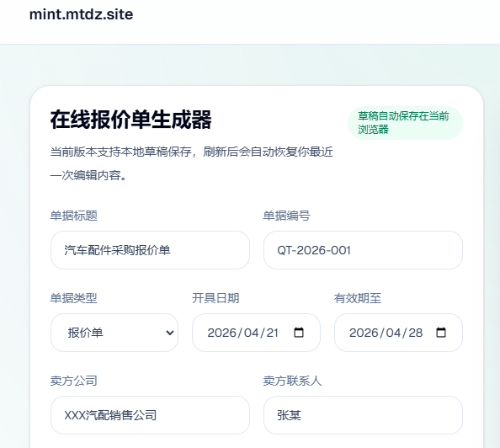Select the year 2026 in 有效期至
This screenshot has width=500, height=448.
point(364,333)
